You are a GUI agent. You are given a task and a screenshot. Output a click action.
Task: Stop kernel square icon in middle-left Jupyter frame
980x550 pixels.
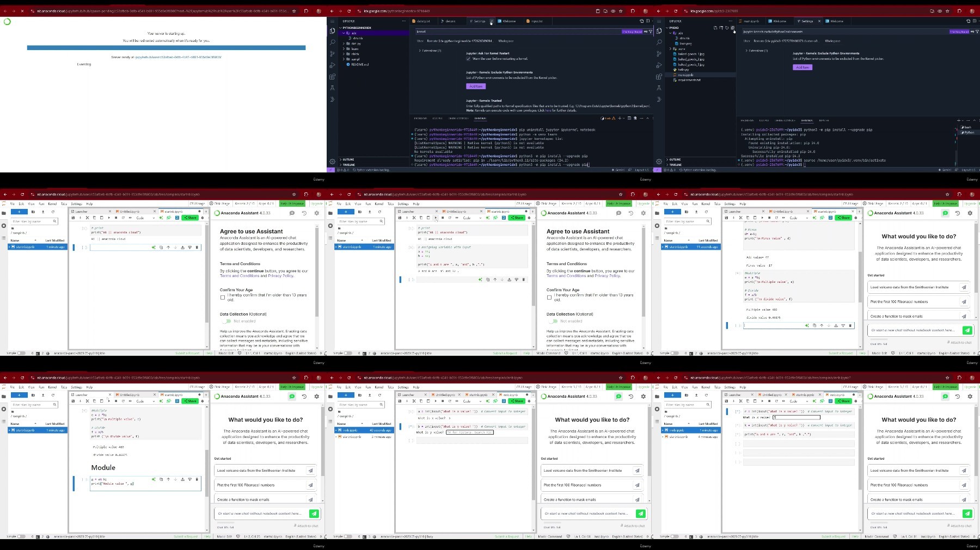(115, 218)
